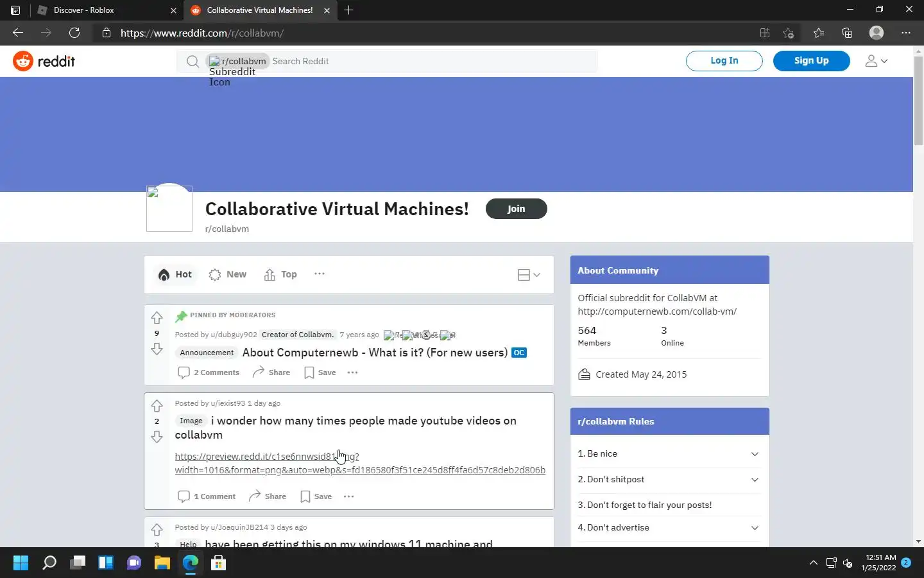The height and width of the screenshot is (578, 924).
Task: Sort posts by Top
Action: [x=280, y=274]
